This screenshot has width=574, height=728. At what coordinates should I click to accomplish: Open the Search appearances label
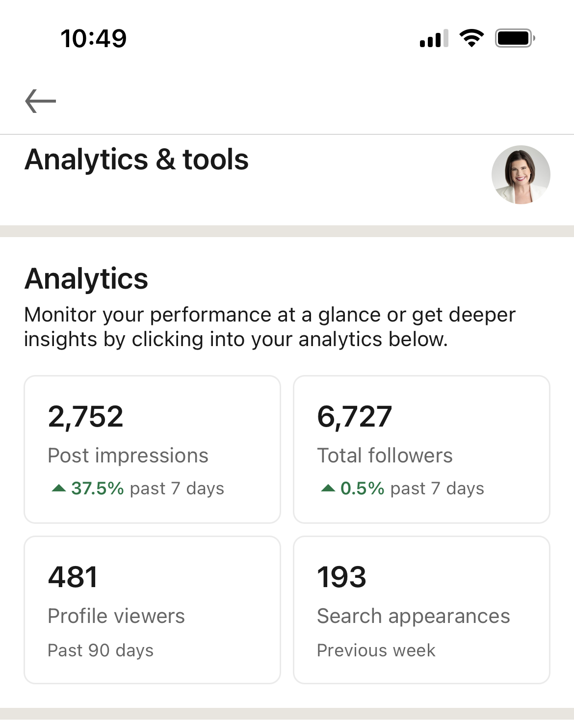pyautogui.click(x=414, y=616)
